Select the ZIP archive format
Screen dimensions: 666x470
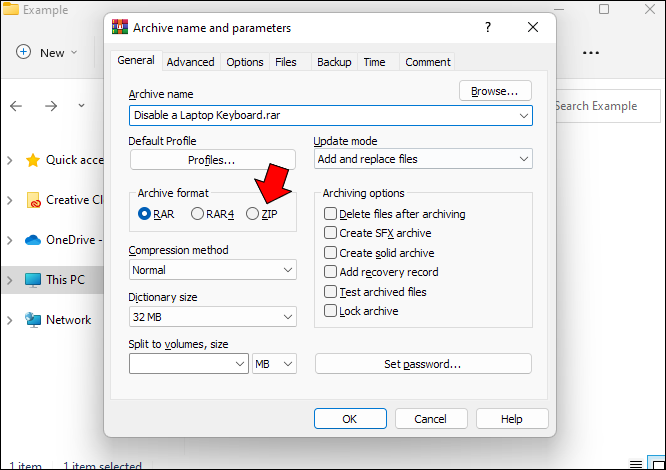click(252, 213)
